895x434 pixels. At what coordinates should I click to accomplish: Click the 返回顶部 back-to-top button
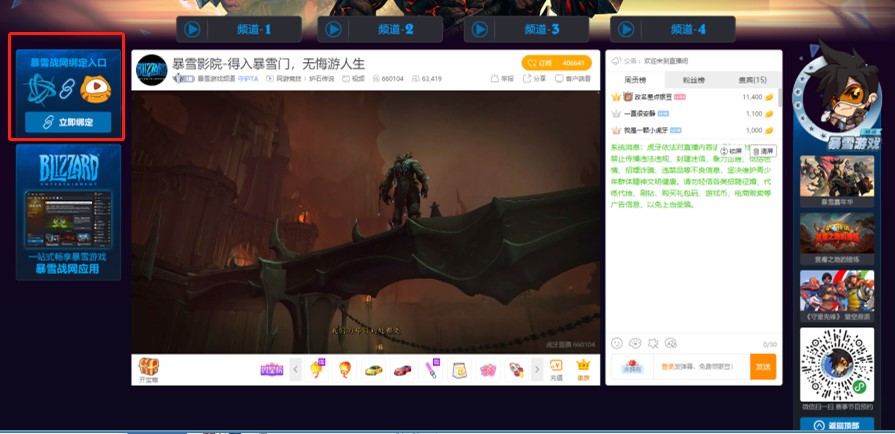[x=837, y=425]
